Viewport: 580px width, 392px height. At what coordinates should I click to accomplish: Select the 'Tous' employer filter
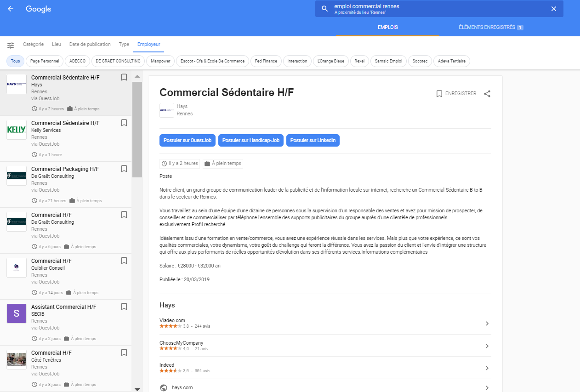point(15,61)
